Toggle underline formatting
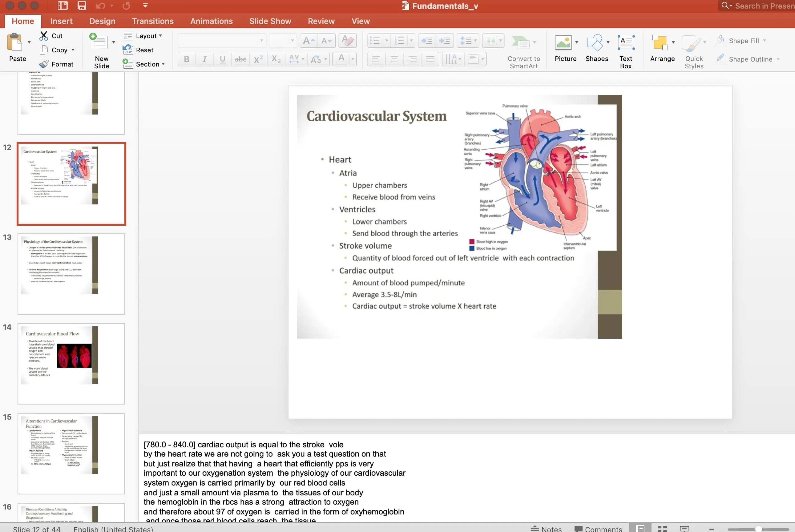Screen dimensions: 795x532 222,59
